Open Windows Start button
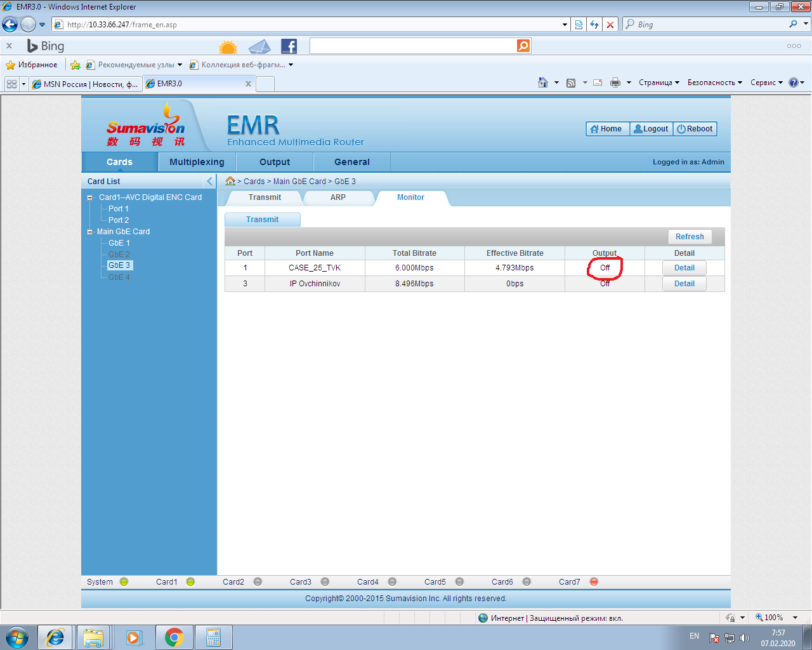Image resolution: width=812 pixels, height=650 pixels. 17,637
